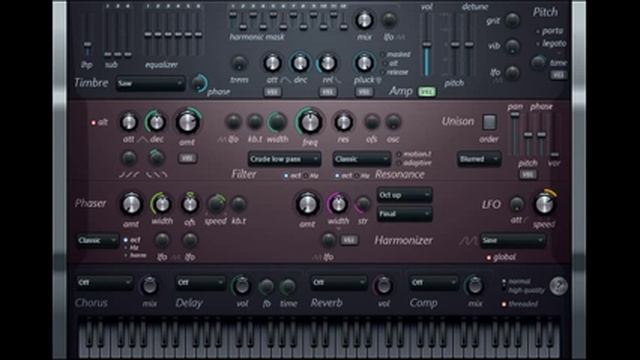Viewport: 640px width, 360px height.
Task: Click the Timbre phase knob
Action: click(200, 83)
